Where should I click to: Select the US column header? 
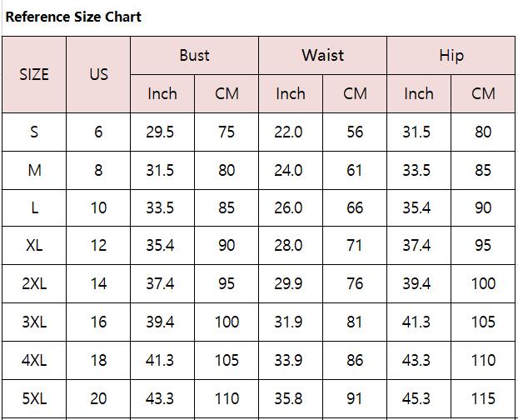click(x=98, y=74)
